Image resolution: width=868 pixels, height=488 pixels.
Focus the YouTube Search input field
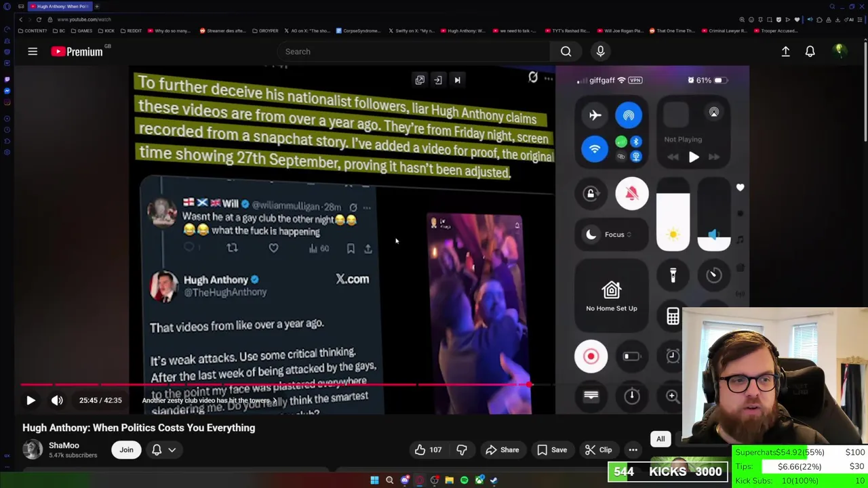414,52
